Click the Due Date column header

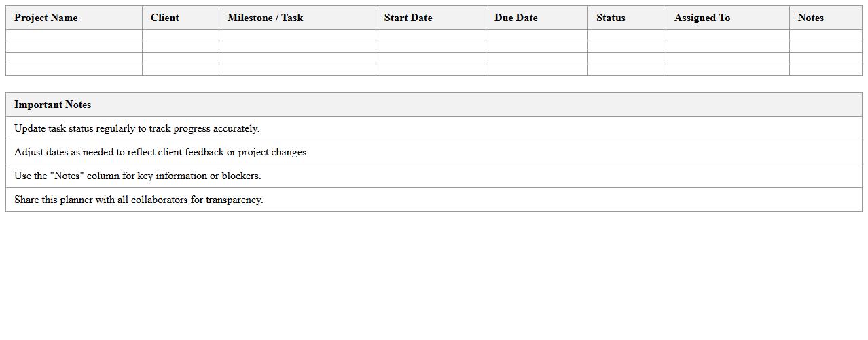[516, 18]
